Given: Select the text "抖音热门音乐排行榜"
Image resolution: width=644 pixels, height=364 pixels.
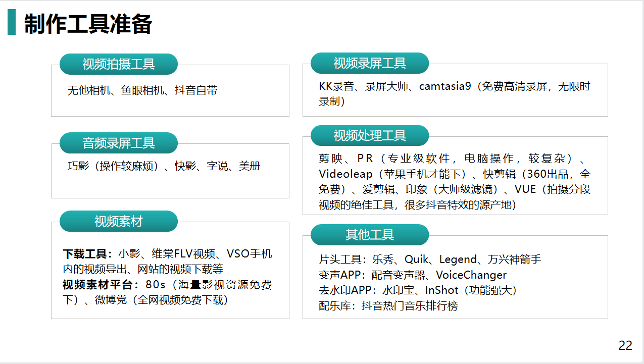Looking at the screenshot, I should [410, 305].
